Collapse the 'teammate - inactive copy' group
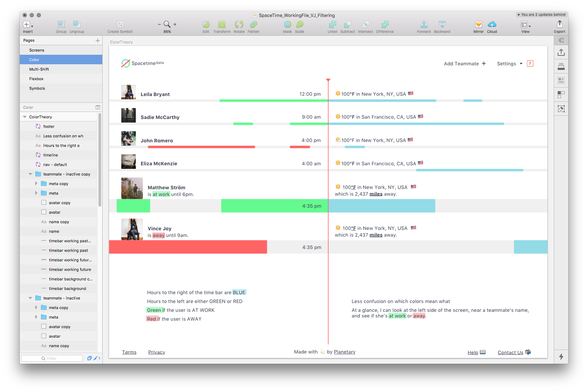The height and width of the screenshot is (392, 588). pyautogui.click(x=30, y=174)
